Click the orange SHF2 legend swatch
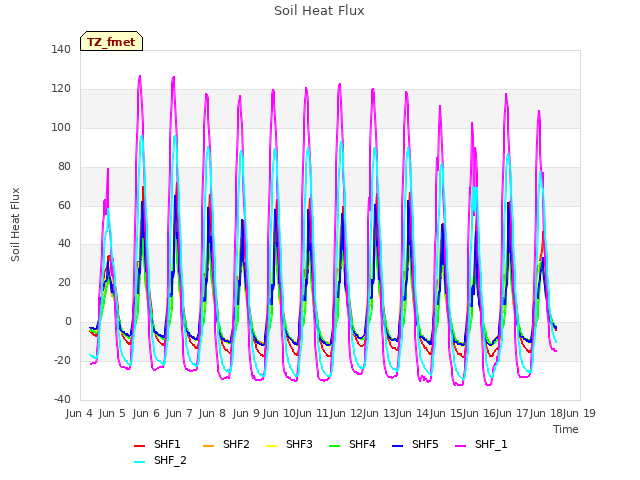This screenshot has width=640, height=480. click(x=209, y=446)
